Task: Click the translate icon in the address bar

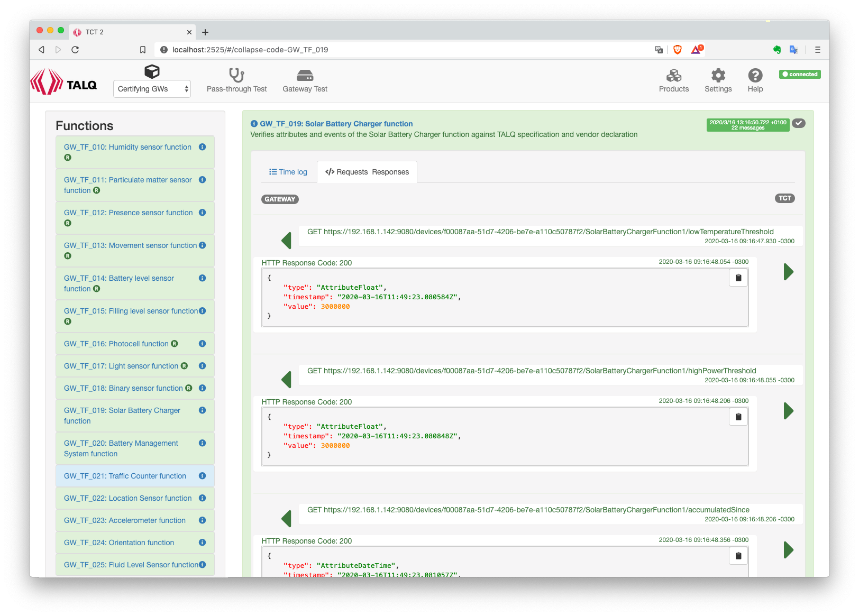Action: coord(659,50)
